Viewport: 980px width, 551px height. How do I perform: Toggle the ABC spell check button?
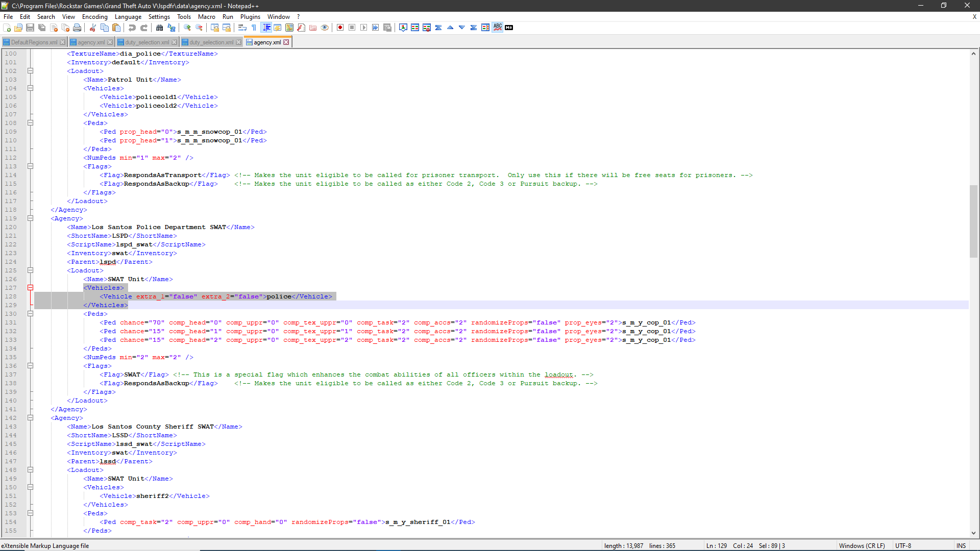[x=498, y=28]
